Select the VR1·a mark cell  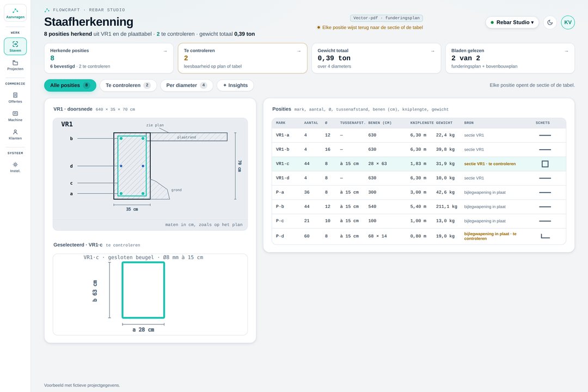pyautogui.click(x=283, y=135)
